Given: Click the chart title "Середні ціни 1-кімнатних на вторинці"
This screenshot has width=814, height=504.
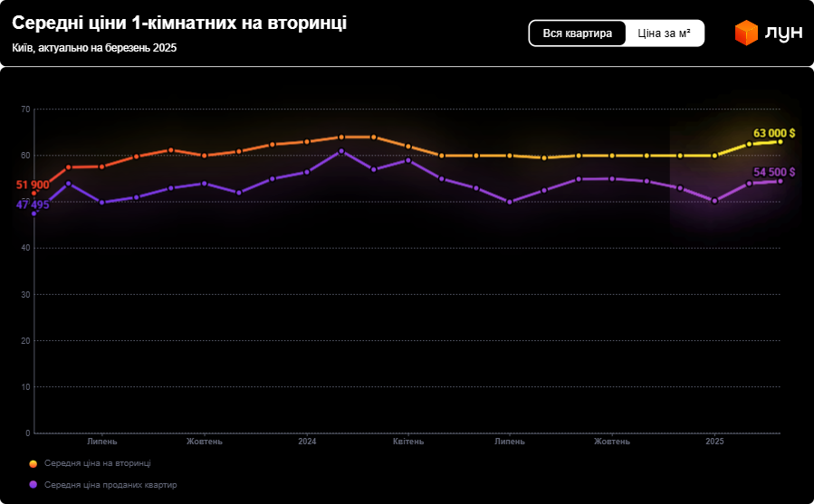Looking at the screenshot, I should [179, 24].
